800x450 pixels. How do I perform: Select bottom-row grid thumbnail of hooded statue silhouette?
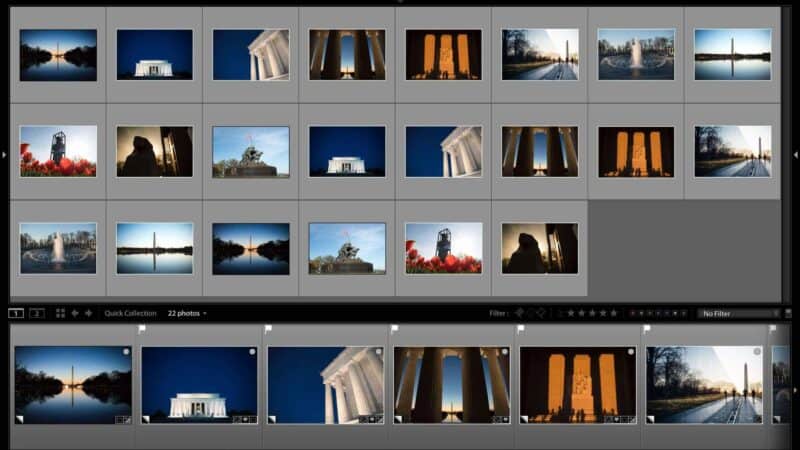click(x=540, y=248)
